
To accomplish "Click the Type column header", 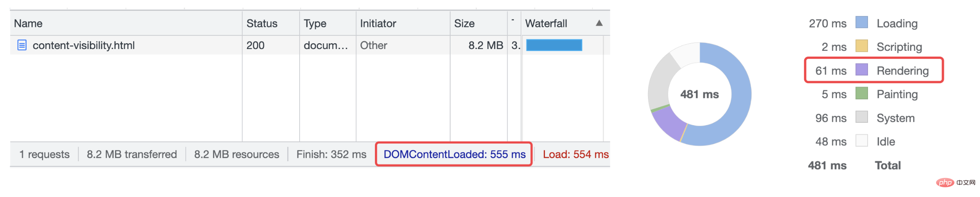I will point(315,23).
